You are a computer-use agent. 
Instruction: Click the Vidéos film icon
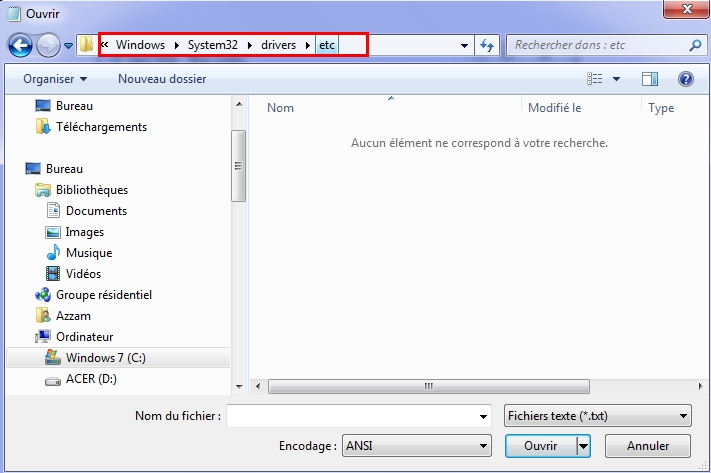(x=53, y=273)
